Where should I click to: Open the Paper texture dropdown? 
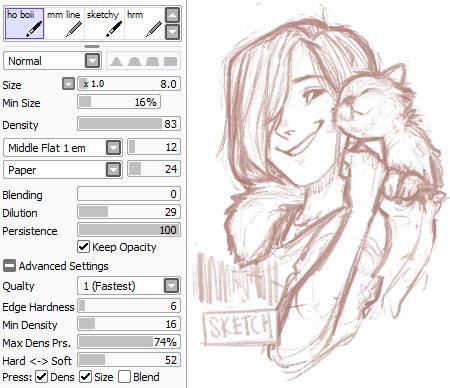tap(114, 170)
